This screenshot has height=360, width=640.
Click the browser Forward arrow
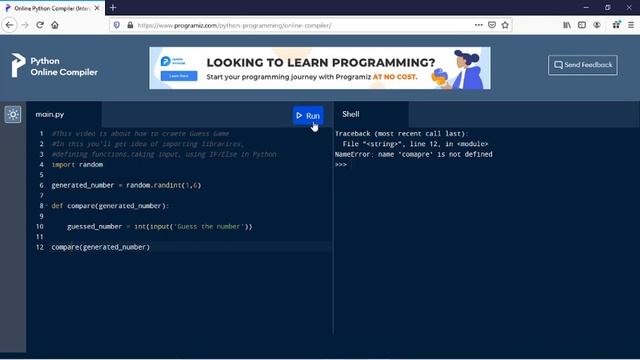[x=25, y=25]
